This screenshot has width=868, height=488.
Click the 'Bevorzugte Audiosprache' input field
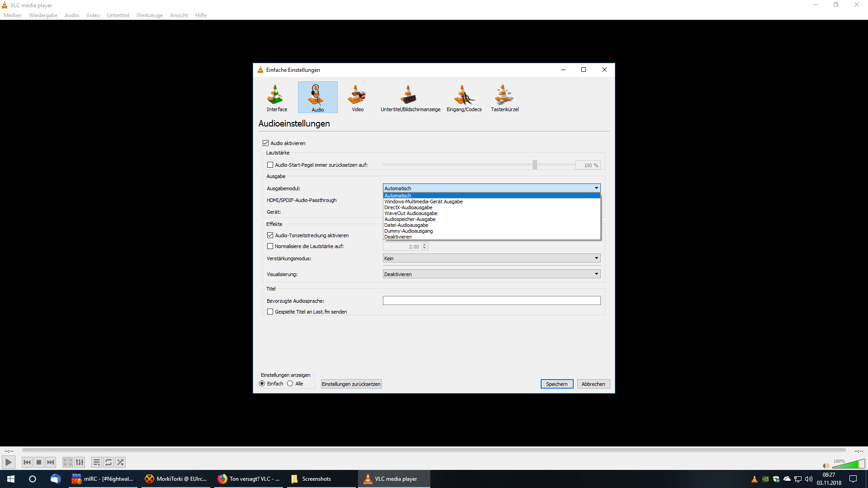tap(491, 300)
